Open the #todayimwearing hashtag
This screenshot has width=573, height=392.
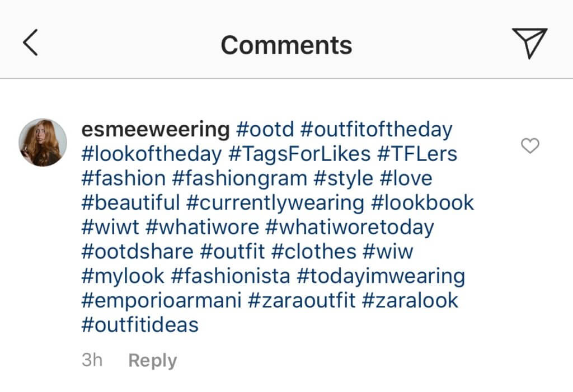381,276
